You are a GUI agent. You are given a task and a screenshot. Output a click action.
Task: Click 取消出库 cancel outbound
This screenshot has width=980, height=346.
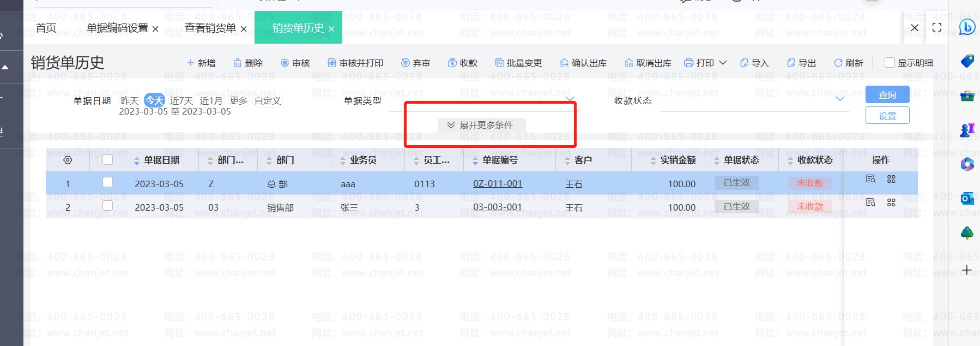648,63
